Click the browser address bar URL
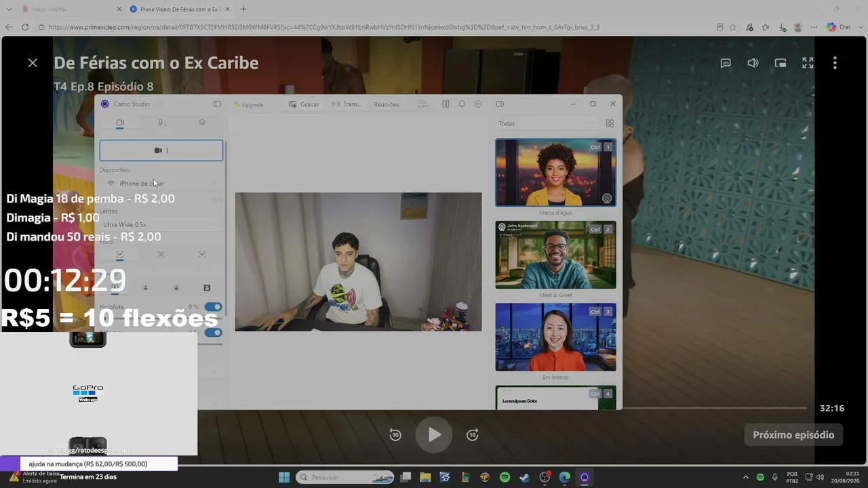868x488 pixels. coord(324,27)
